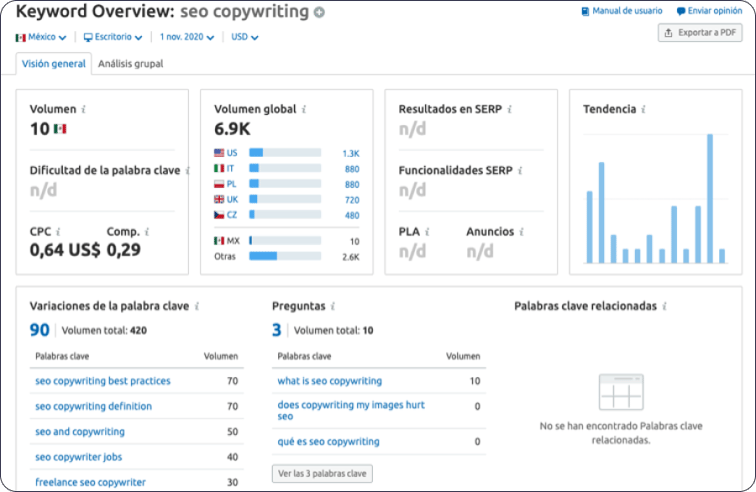Click info icon next to PLA
Viewport: 756px width, 492px height.
coord(427,232)
